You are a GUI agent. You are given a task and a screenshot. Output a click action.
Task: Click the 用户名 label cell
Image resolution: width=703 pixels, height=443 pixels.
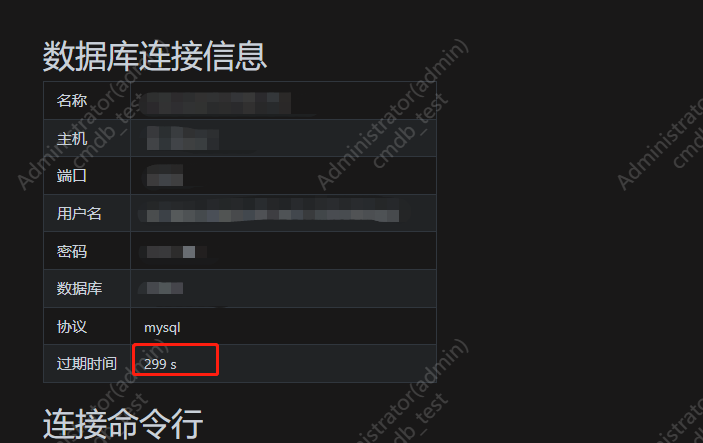87,213
